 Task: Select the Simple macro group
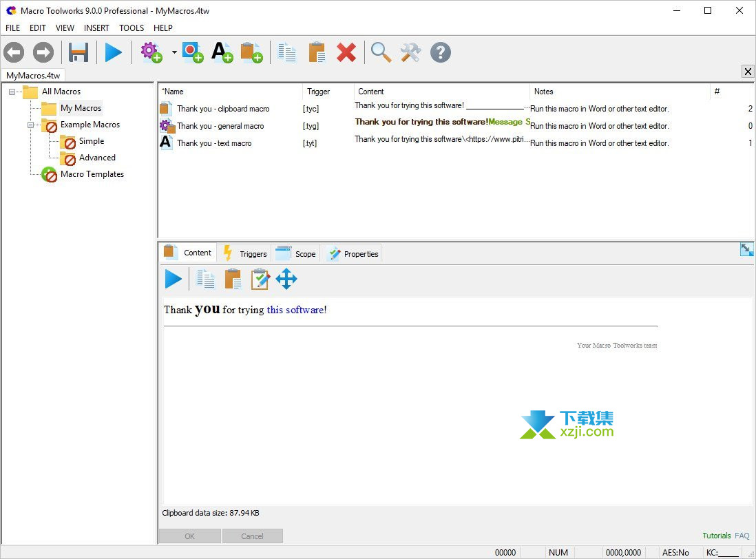pyautogui.click(x=92, y=141)
